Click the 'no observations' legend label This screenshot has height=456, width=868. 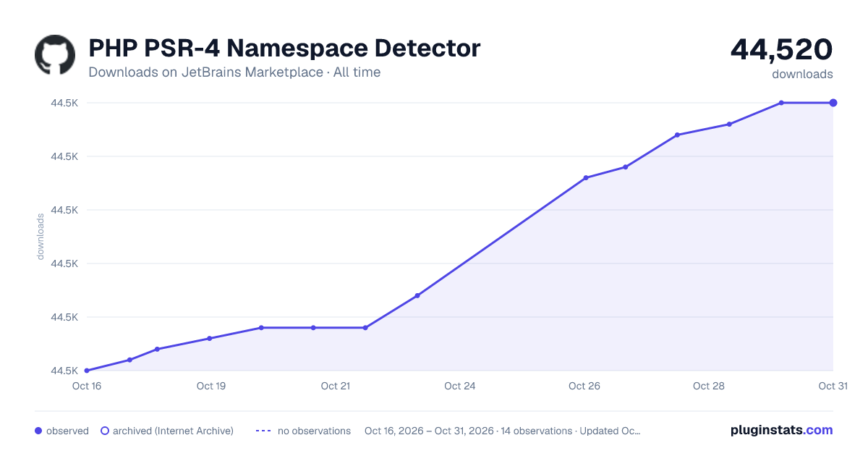(x=314, y=431)
